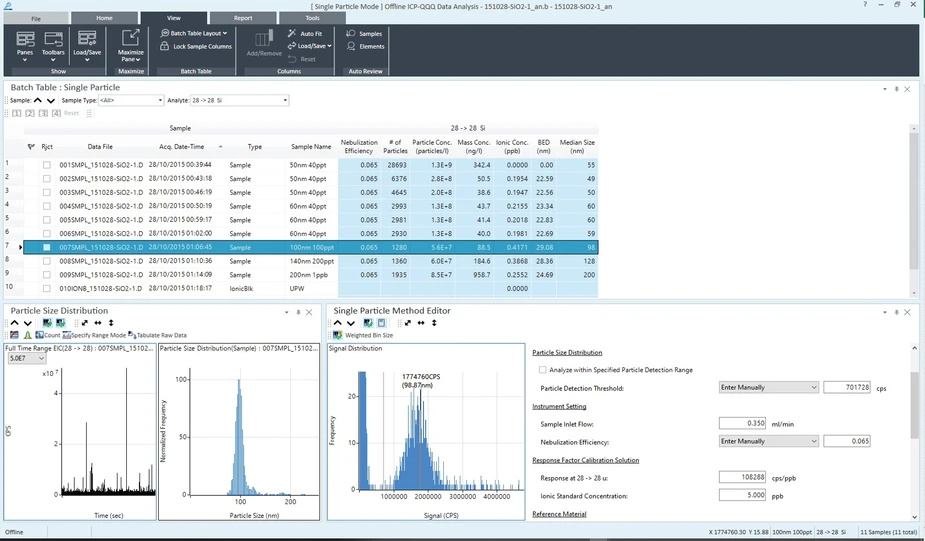The height and width of the screenshot is (541, 925).
Task: Toggle reject checkbox for 004SMPL row
Action: point(47,206)
